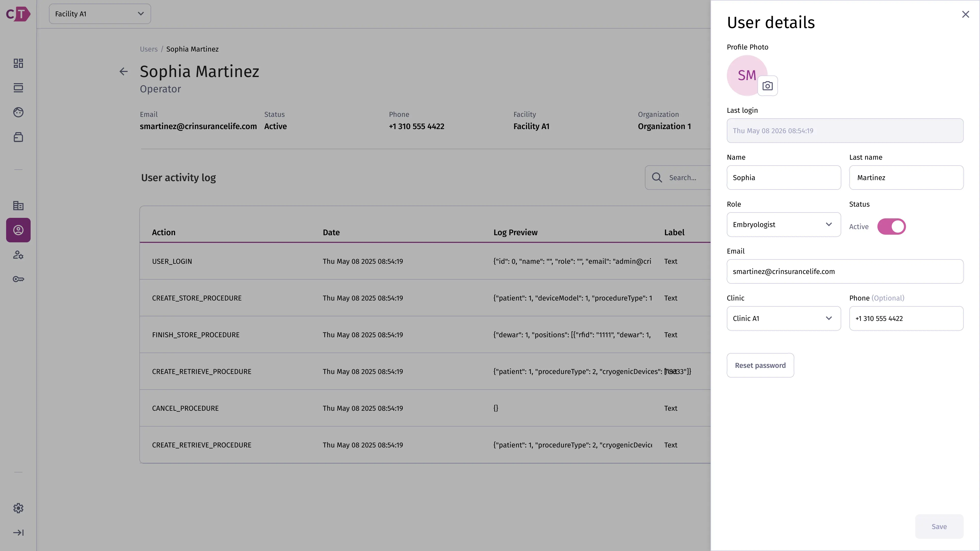The height and width of the screenshot is (551, 980).
Task: Click the smartinez@crinsurancelife.com text in header
Action: (x=198, y=126)
